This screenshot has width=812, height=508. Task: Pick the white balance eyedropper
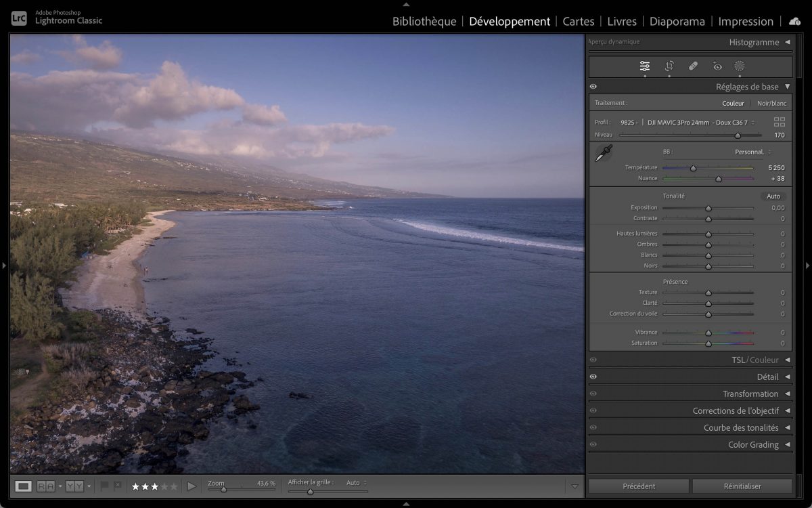tap(603, 154)
